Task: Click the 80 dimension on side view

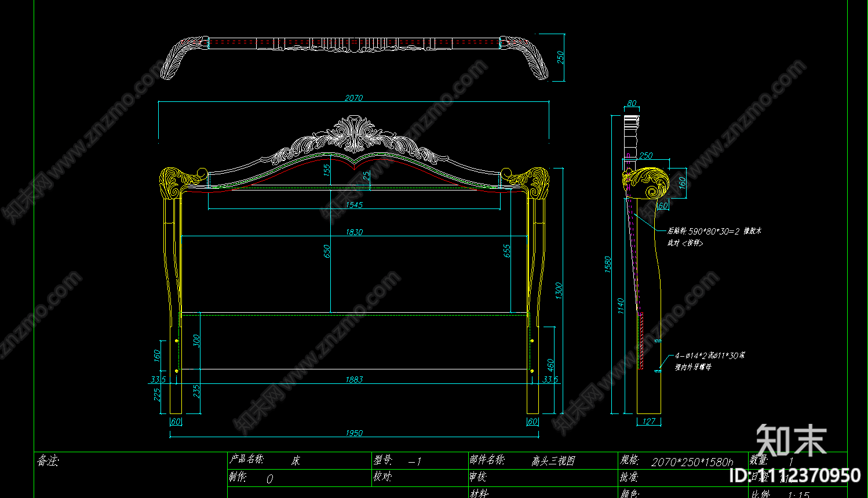Action: point(632,104)
